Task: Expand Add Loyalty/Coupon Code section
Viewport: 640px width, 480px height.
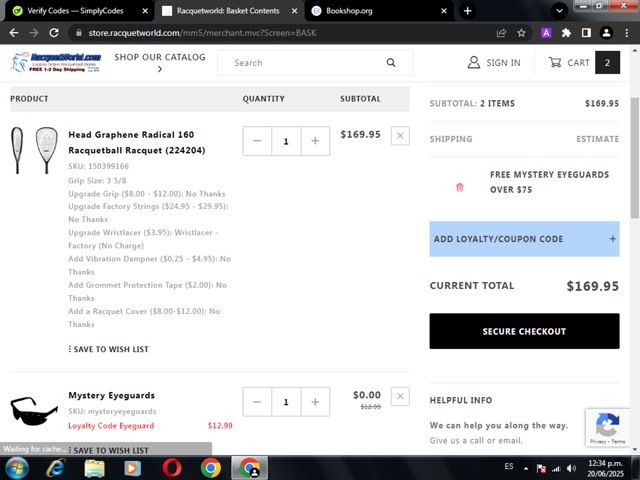Action: pos(524,239)
